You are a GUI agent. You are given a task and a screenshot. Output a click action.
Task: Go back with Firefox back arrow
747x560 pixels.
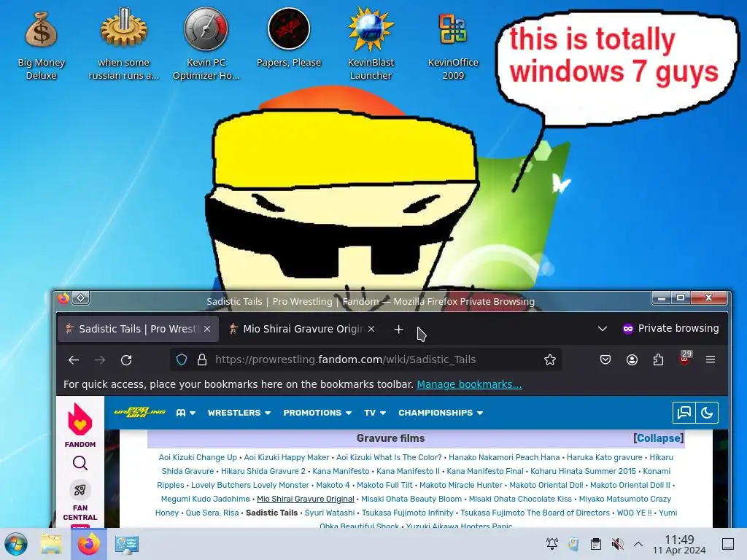coord(74,360)
